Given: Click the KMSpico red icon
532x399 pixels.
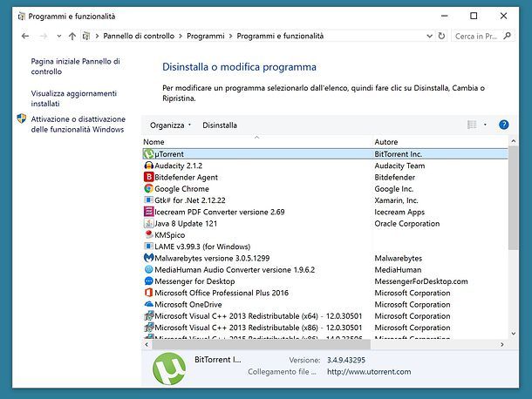Looking at the screenshot, I should [x=148, y=234].
